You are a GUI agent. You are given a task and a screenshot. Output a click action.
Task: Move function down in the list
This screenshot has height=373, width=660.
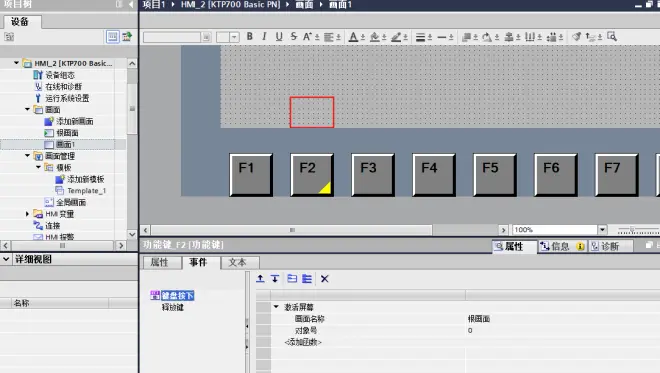(275, 279)
